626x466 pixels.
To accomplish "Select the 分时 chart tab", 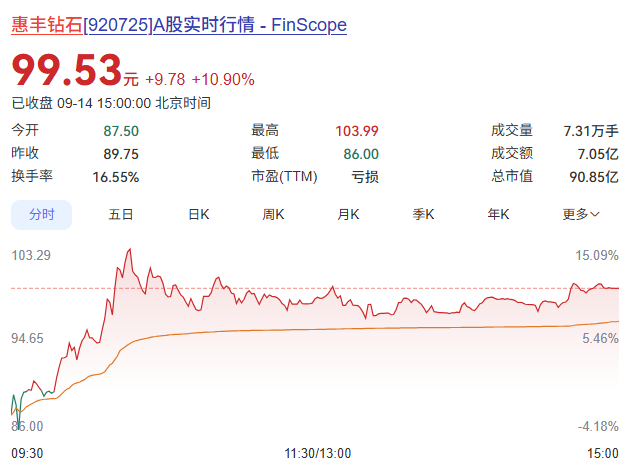I will click(42, 215).
